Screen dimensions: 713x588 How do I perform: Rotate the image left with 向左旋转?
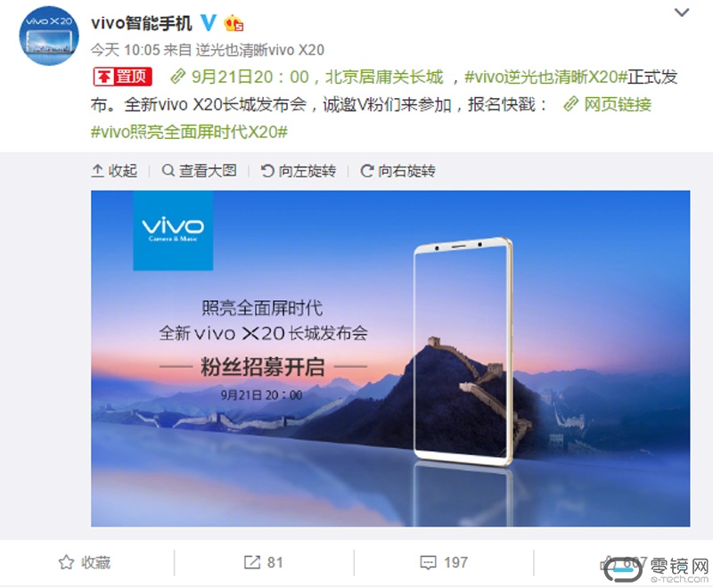[x=299, y=171]
